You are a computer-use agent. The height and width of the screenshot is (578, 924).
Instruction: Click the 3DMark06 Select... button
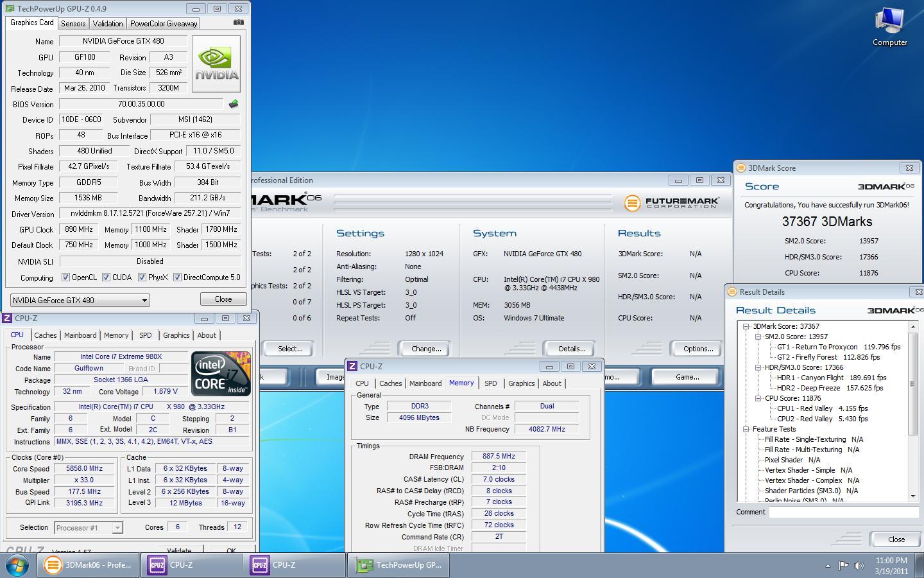click(290, 349)
